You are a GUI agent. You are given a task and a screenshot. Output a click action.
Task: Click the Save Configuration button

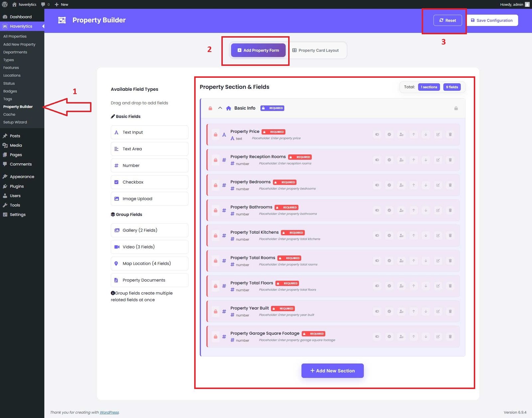492,20
